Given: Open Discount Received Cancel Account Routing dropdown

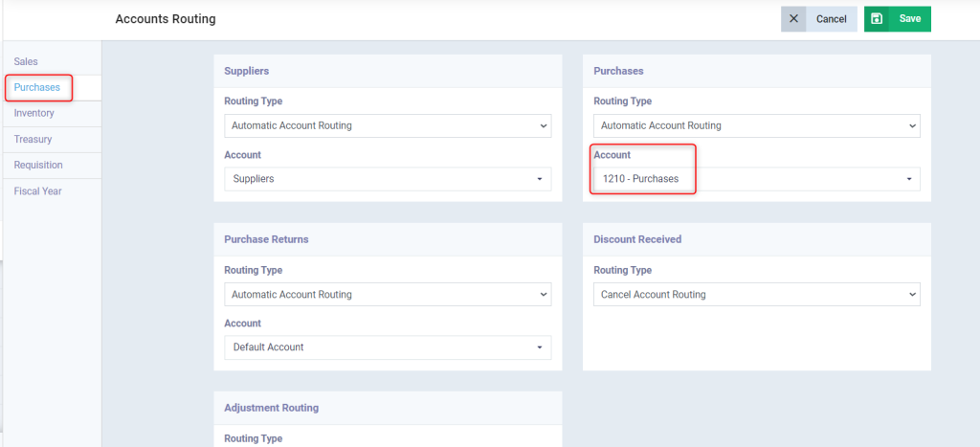Looking at the screenshot, I should click(757, 295).
